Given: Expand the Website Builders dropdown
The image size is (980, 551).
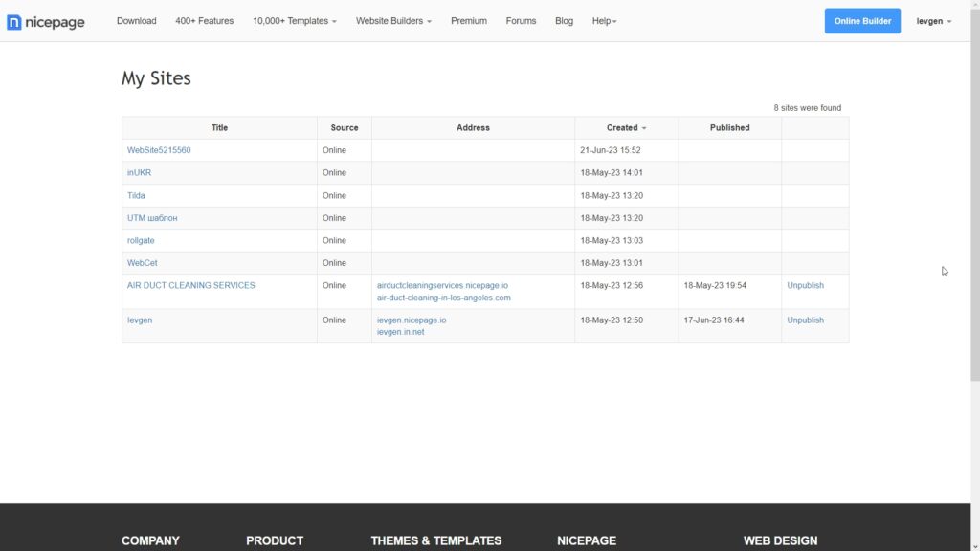Looking at the screenshot, I should (393, 21).
